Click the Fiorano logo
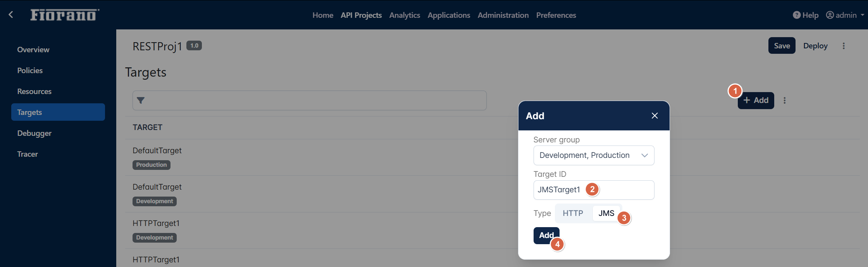The image size is (868, 267). [x=65, y=15]
